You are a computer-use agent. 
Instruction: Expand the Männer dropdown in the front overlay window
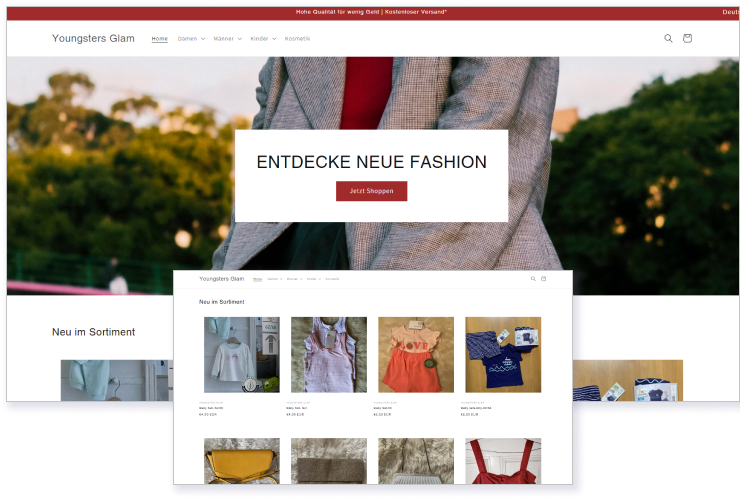[294, 279]
